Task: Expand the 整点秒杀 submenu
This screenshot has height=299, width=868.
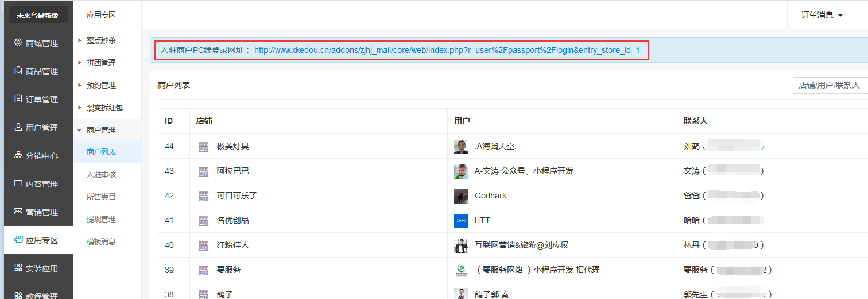Action: coord(101,40)
